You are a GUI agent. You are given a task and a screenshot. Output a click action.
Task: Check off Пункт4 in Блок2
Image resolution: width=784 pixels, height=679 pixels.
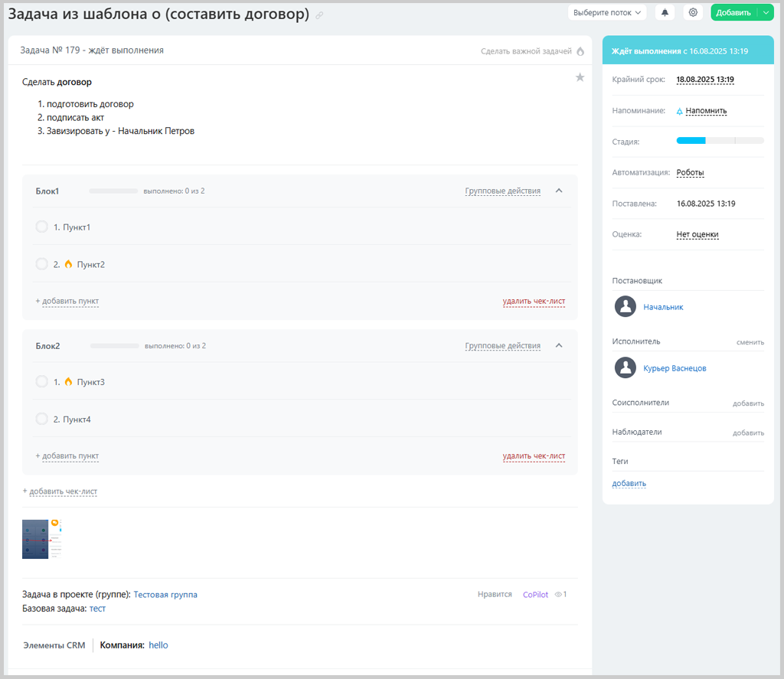click(x=42, y=419)
